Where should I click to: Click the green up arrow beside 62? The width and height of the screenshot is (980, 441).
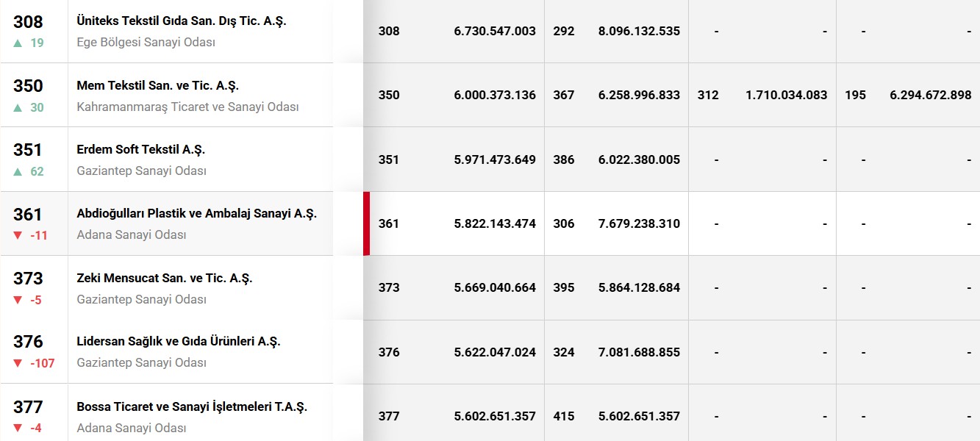coord(18,171)
